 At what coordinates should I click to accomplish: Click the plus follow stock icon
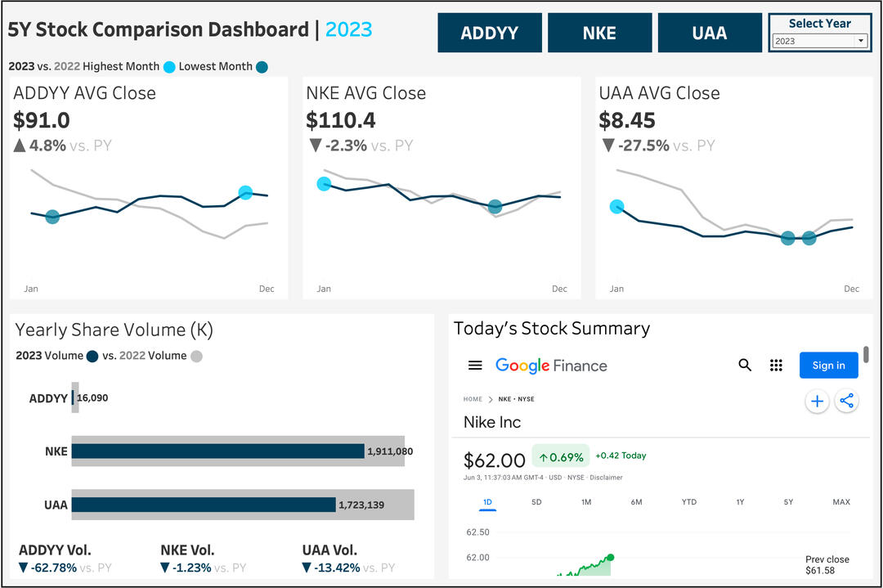click(x=817, y=401)
